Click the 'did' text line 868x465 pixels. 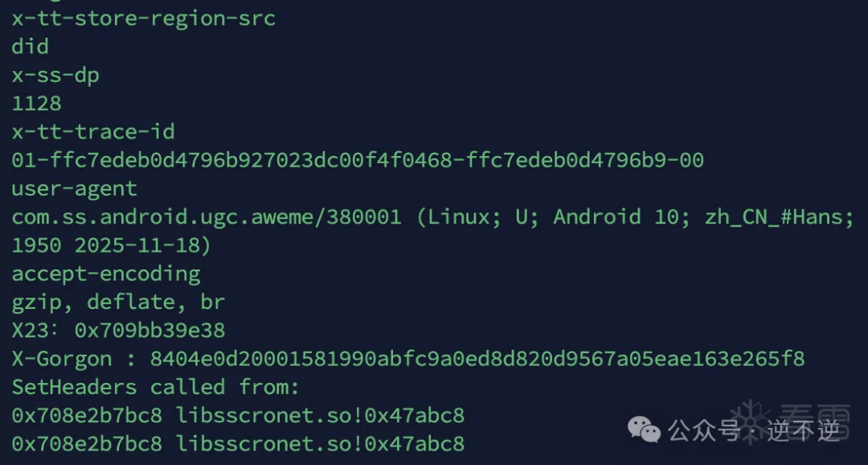[x=30, y=47]
